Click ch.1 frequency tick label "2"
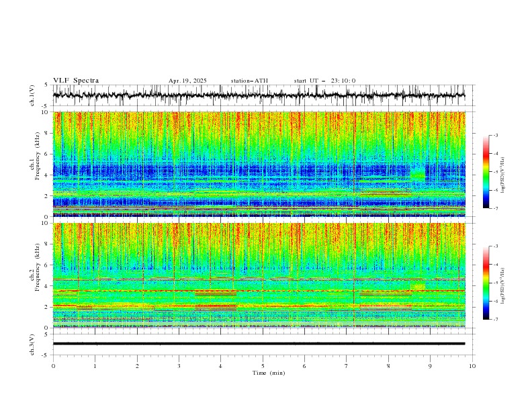This screenshot has width=532, height=411. [48, 196]
